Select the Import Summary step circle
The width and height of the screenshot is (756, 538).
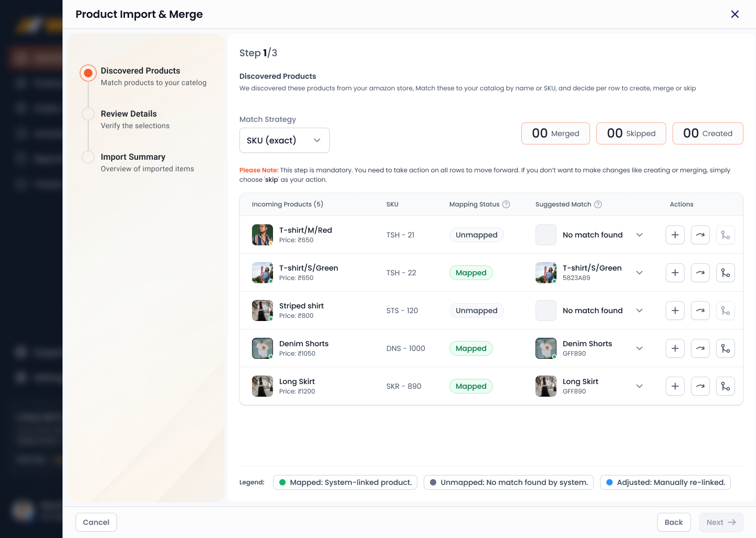(88, 157)
